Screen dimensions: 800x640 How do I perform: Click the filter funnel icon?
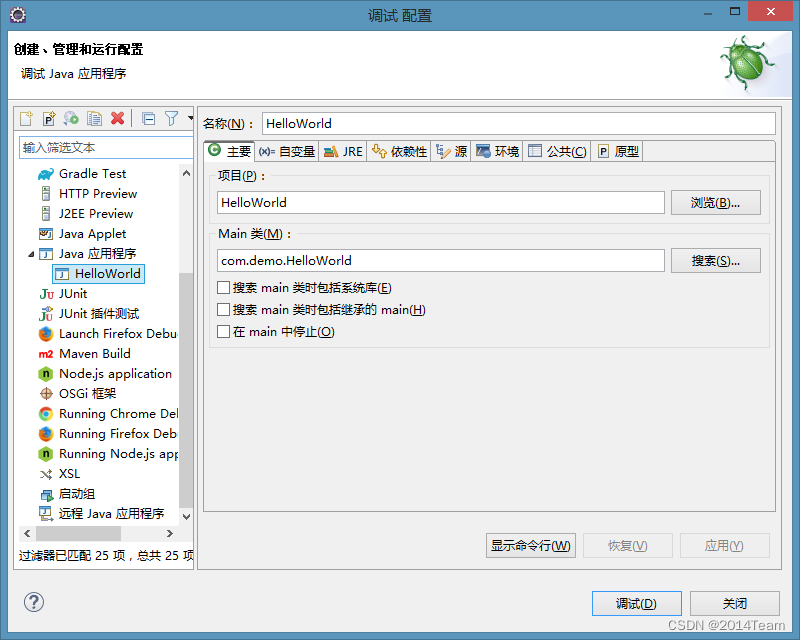pyautogui.click(x=171, y=118)
